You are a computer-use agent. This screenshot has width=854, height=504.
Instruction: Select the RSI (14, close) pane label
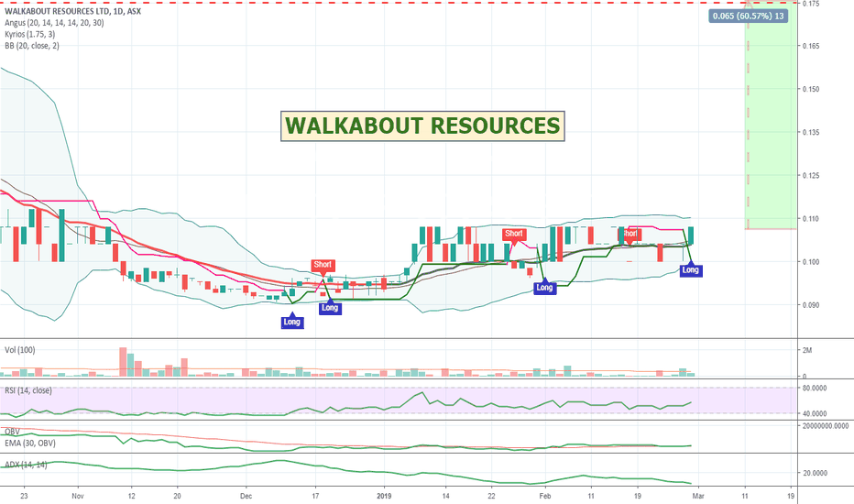coord(28,390)
